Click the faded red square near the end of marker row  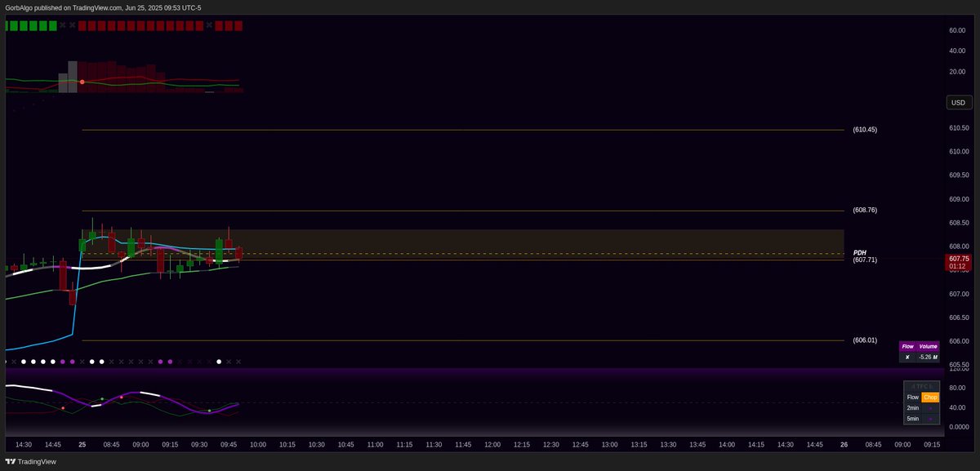tap(236, 25)
